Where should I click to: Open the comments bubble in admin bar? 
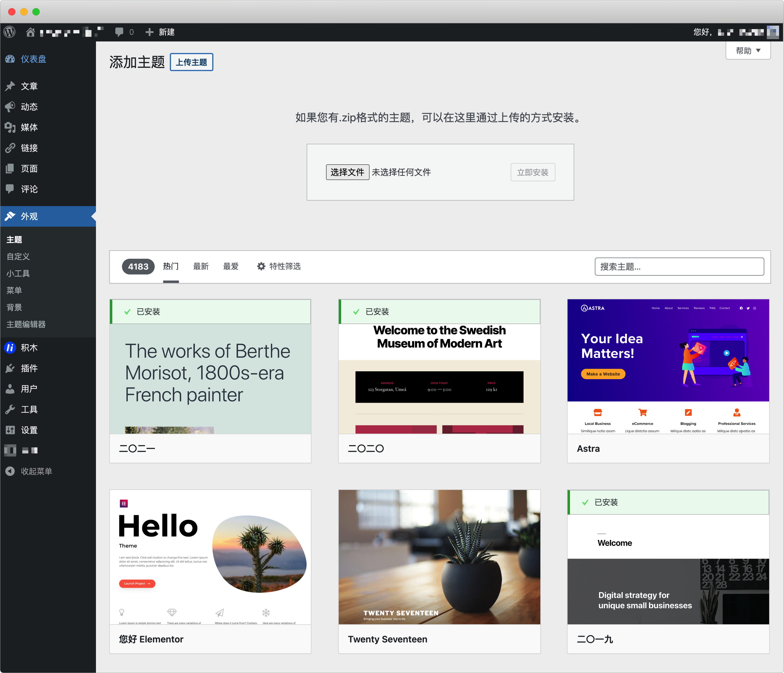point(119,32)
